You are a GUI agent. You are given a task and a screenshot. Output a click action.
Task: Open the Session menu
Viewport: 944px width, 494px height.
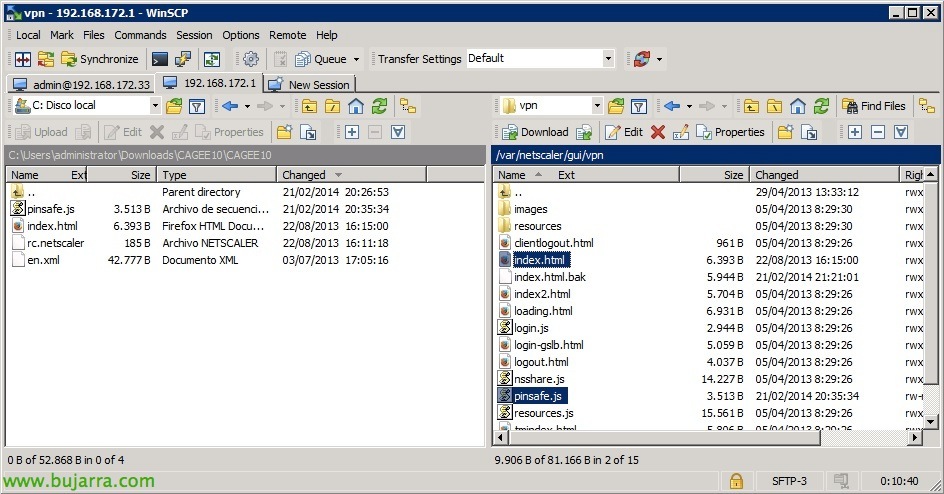[194, 35]
